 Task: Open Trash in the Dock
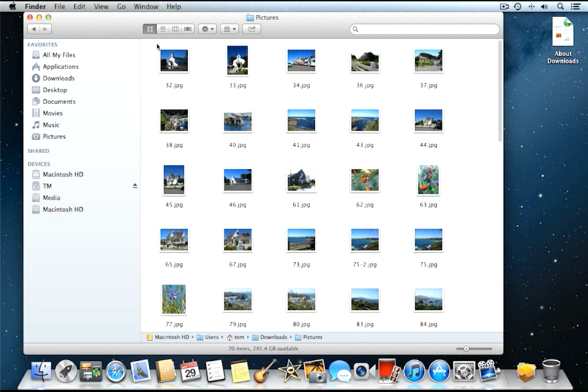(551, 371)
